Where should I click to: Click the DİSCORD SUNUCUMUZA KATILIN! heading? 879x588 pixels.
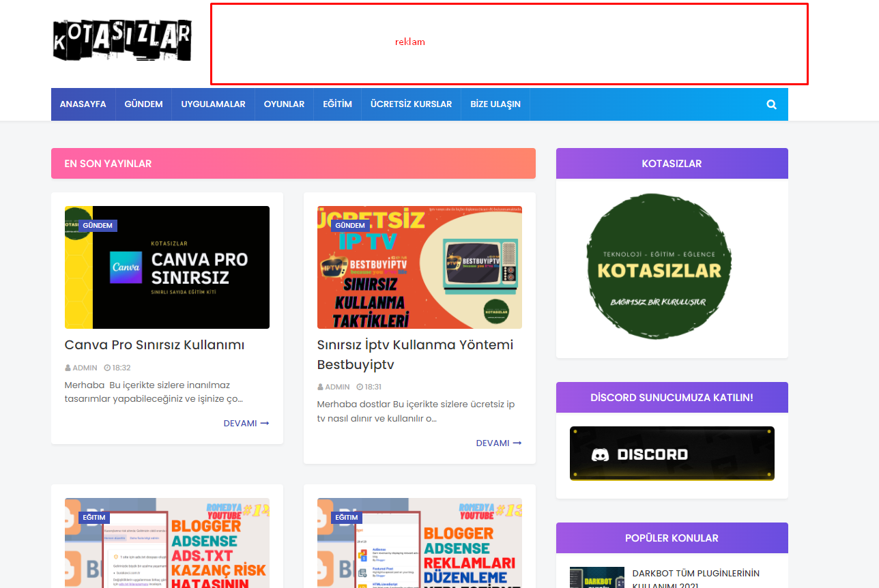pyautogui.click(x=672, y=398)
